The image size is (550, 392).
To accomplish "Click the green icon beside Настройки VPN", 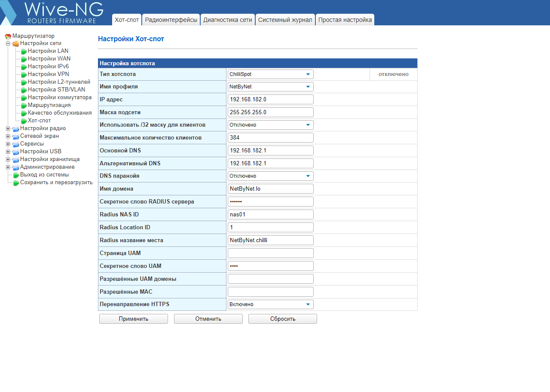I will 24,75.
